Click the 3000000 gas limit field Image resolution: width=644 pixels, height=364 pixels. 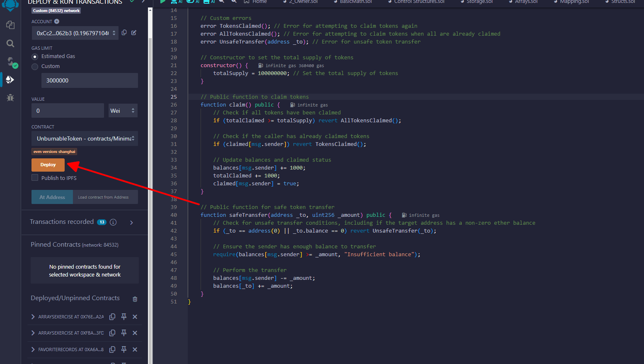point(90,80)
